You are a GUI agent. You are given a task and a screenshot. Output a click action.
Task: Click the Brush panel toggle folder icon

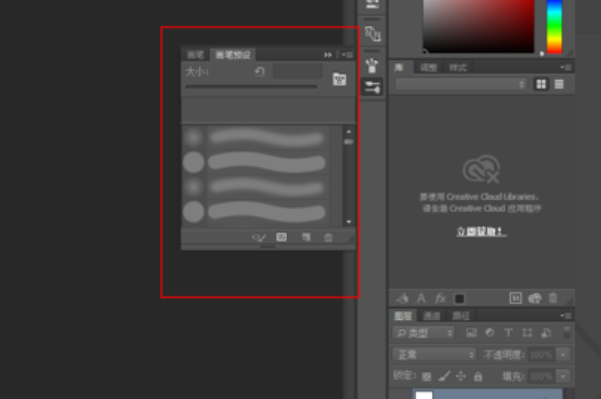click(x=339, y=79)
